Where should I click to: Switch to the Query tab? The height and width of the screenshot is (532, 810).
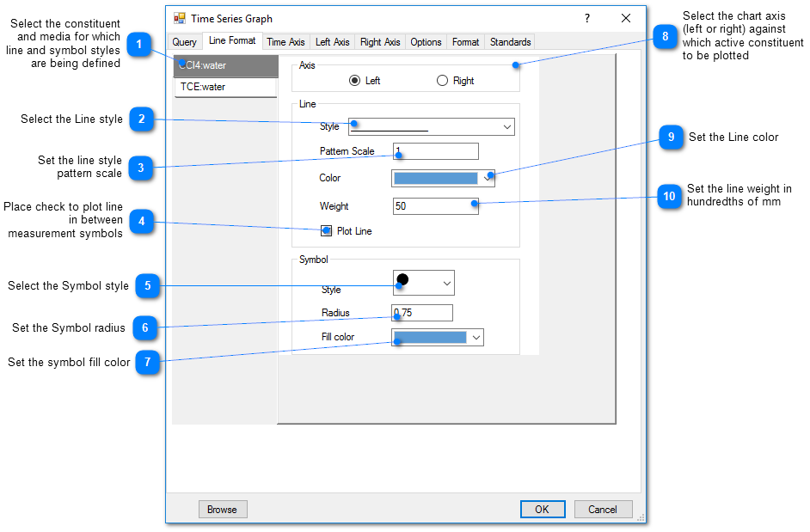tap(185, 42)
